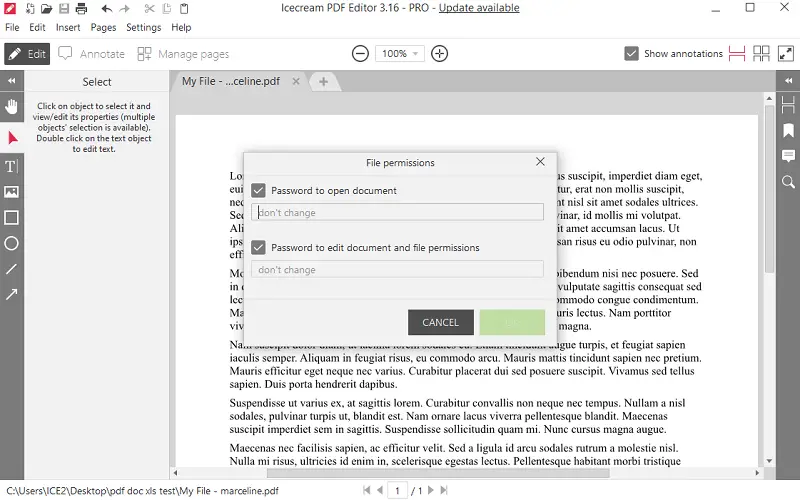
Task: Click the page number field
Action: coord(397,490)
